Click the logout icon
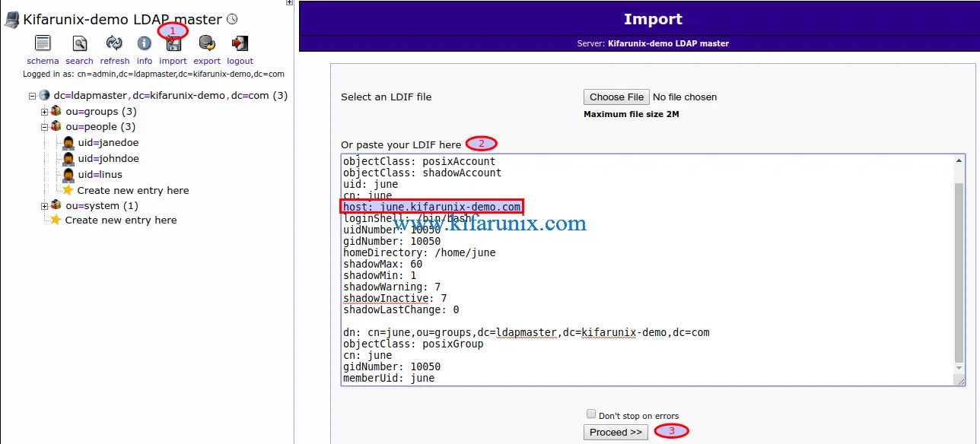 pos(240,42)
